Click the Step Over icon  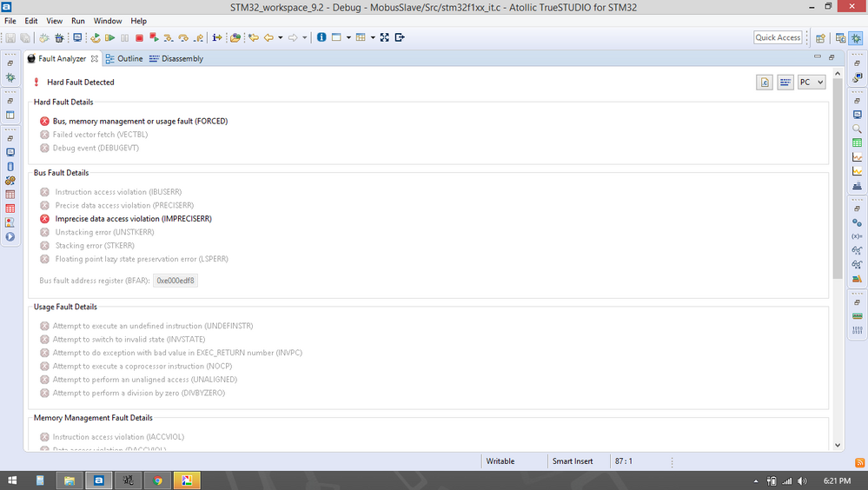(x=183, y=37)
